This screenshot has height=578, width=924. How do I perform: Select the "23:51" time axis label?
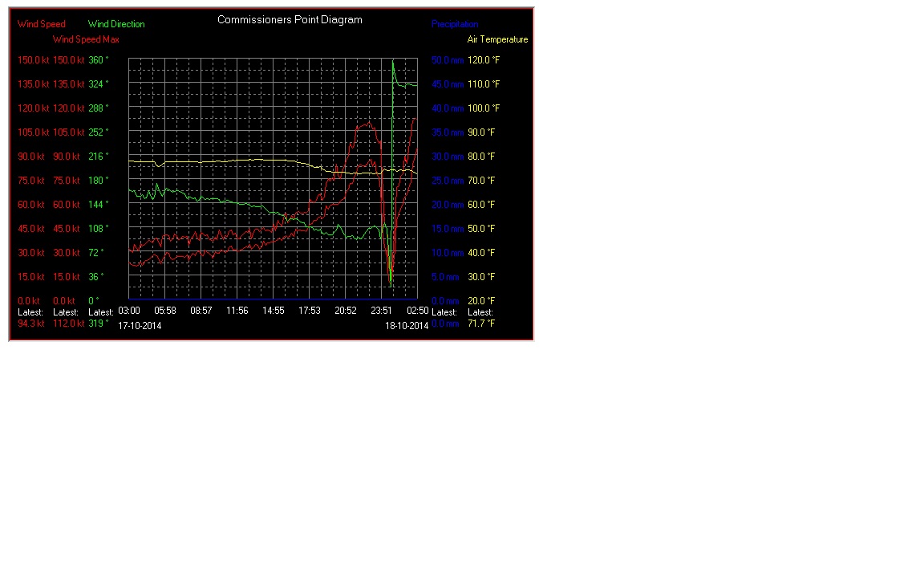point(381,311)
